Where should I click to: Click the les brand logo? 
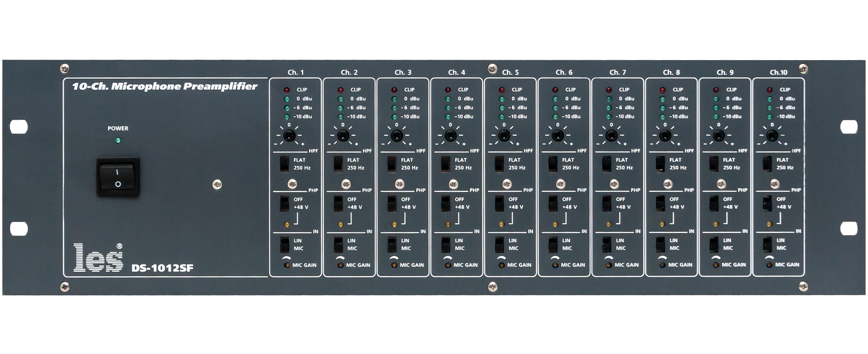pyautogui.click(x=98, y=258)
